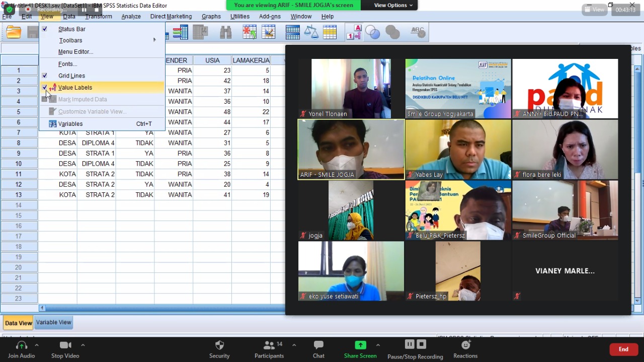Click the Insert Variable toolbar icon

[268, 33]
